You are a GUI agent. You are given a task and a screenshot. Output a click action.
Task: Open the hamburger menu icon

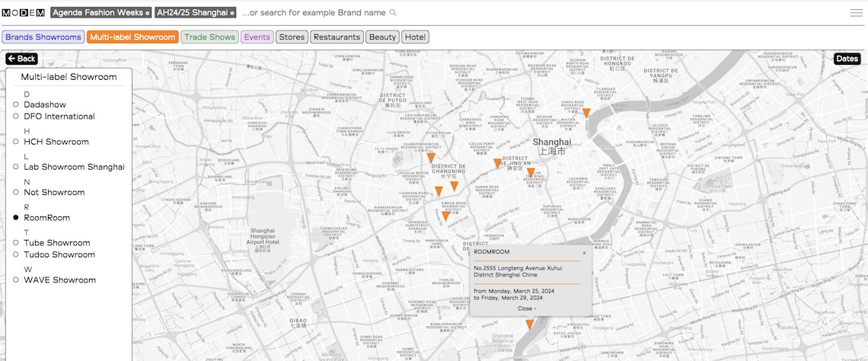click(857, 13)
